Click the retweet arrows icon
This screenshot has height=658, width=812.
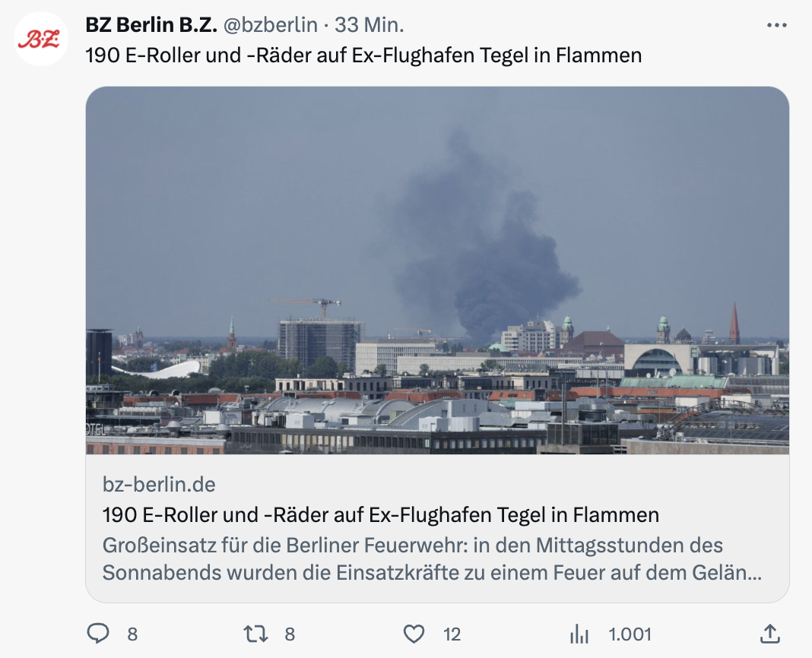[255, 634]
